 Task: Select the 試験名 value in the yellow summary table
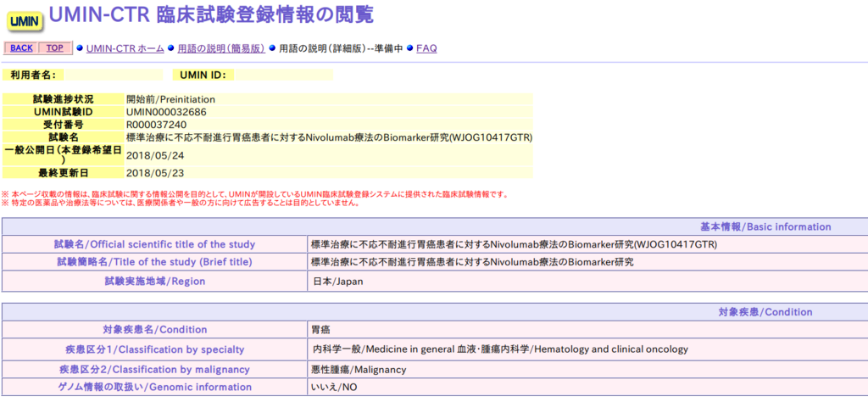[330, 137]
